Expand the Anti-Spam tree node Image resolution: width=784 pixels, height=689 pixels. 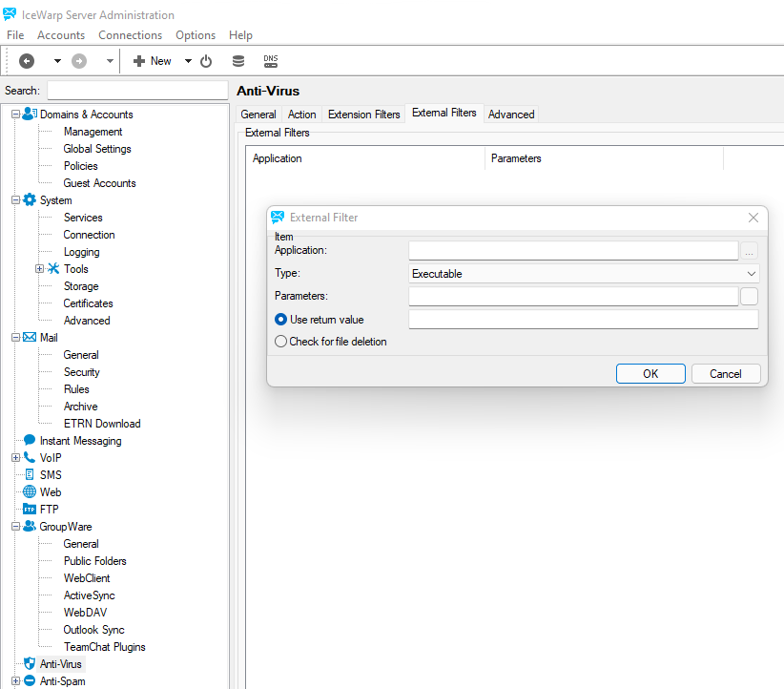[15, 681]
